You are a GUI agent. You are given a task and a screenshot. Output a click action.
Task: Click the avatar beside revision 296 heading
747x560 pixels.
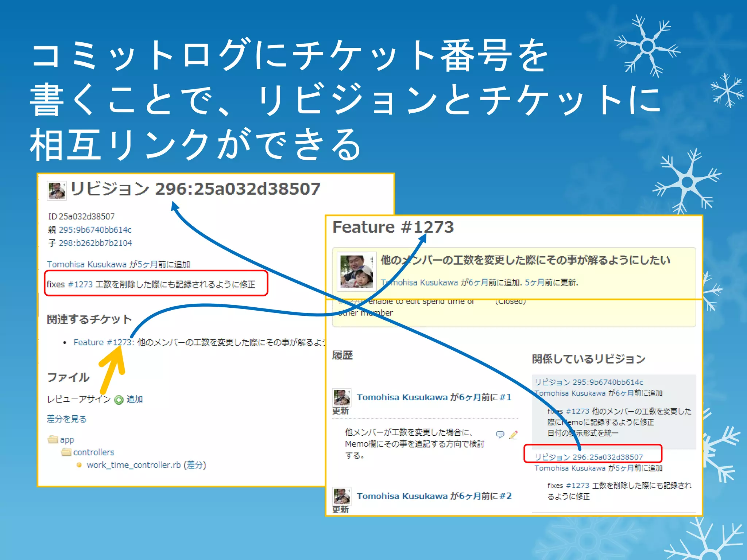pos(57,191)
